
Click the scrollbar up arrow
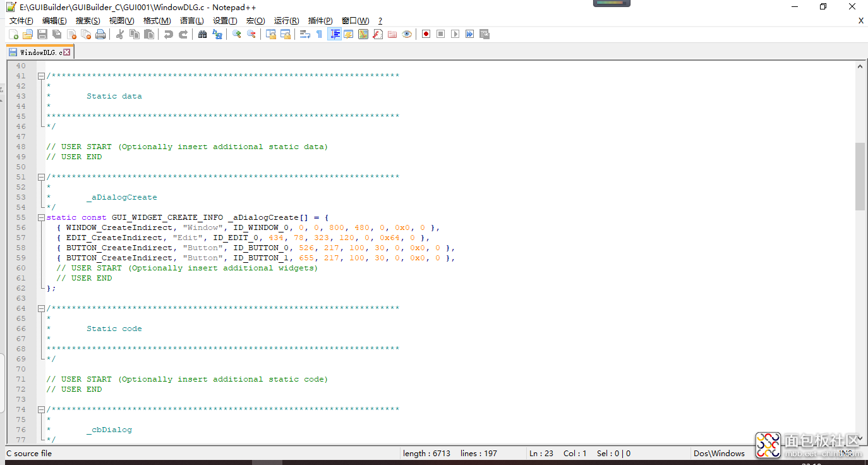click(860, 66)
